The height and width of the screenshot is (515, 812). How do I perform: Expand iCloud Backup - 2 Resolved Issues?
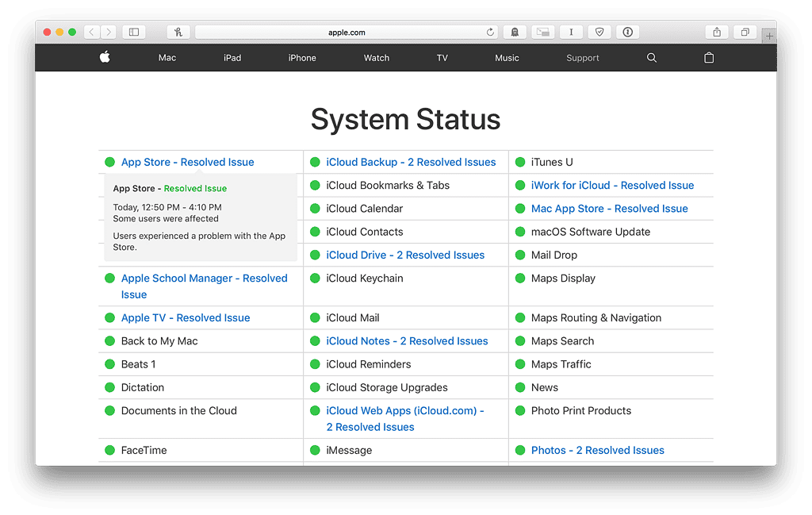coord(411,162)
